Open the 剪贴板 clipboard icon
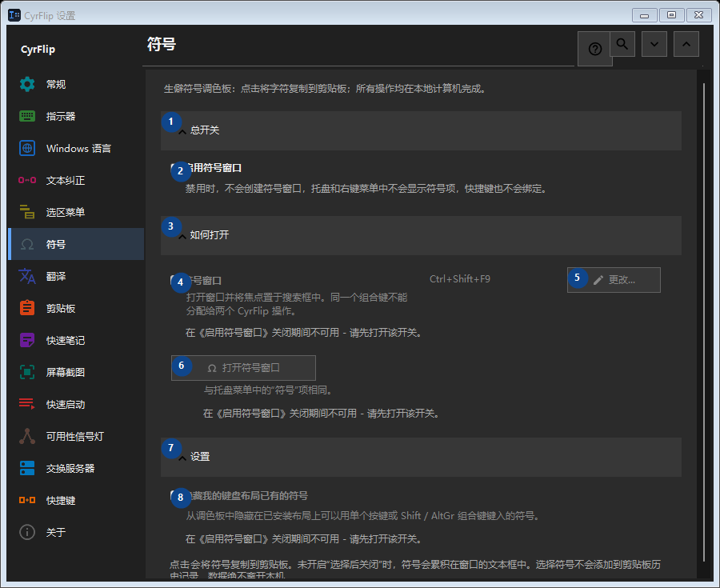720x588 pixels. (x=27, y=308)
